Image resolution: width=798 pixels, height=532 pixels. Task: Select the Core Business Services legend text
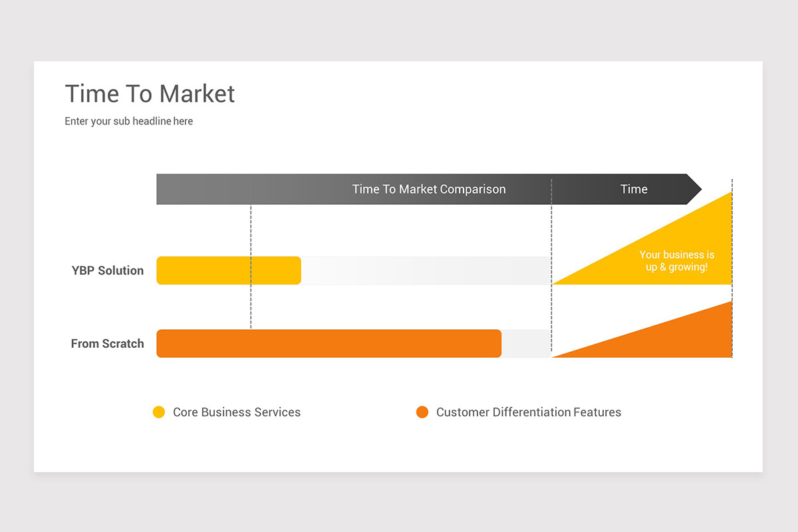coord(237,412)
